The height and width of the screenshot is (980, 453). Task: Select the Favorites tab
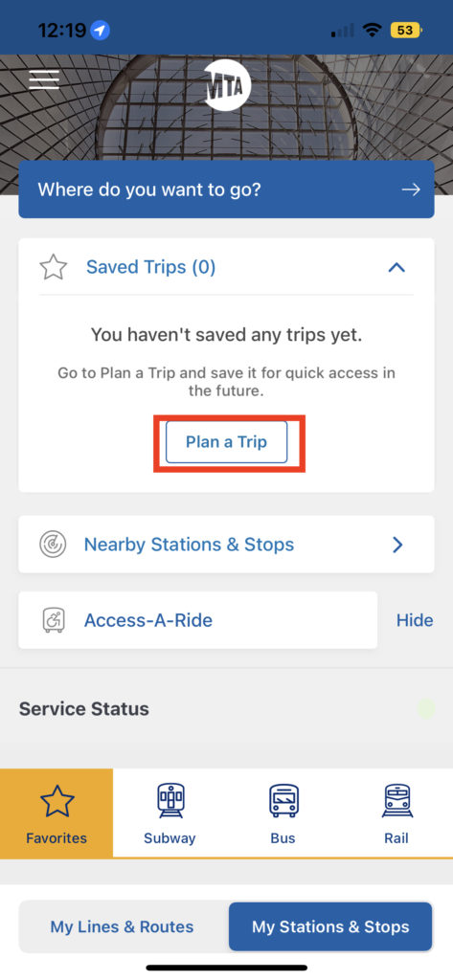tap(57, 813)
